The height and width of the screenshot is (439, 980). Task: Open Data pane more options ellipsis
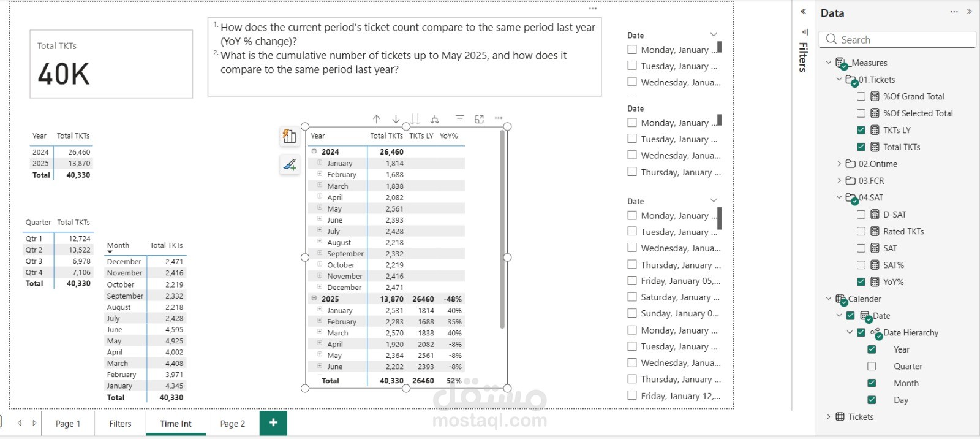coord(954,12)
